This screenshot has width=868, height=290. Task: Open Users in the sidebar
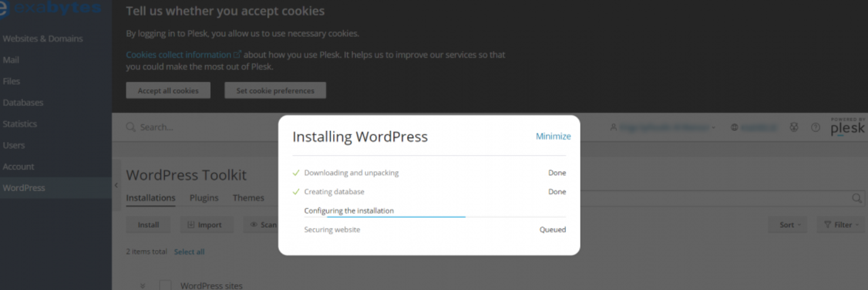tap(14, 145)
